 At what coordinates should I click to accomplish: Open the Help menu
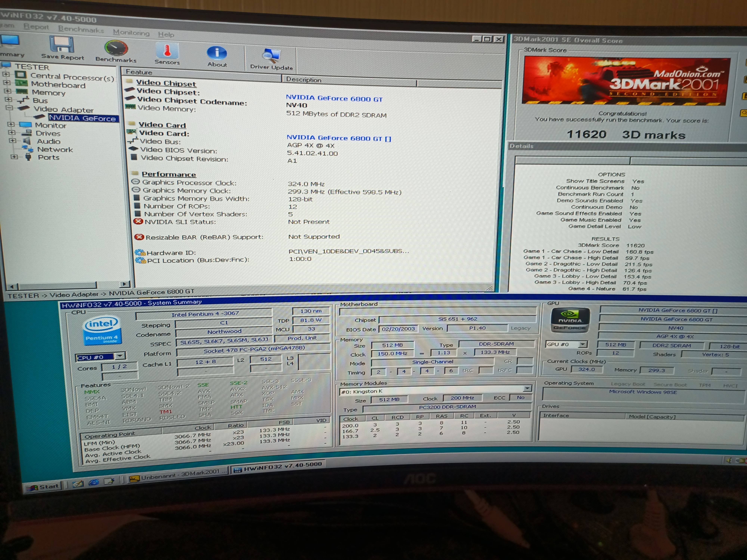[166, 34]
